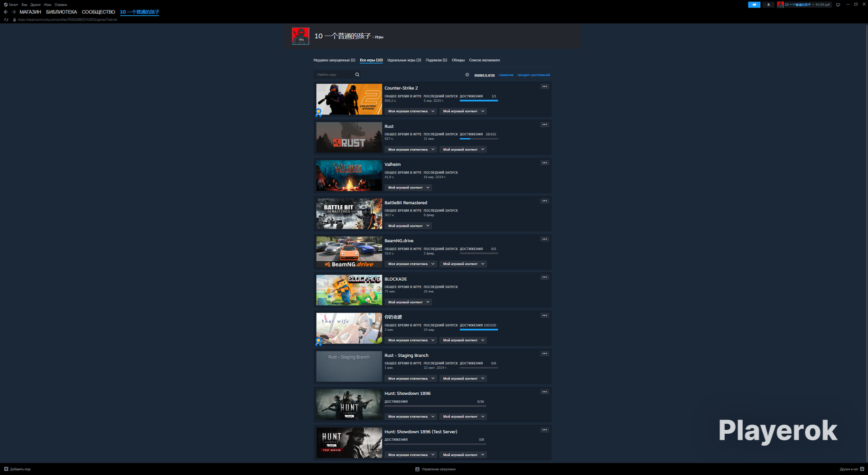Viewport: 868px width, 475px height.
Task: Switch to Big Picture mode icon
Action: pyautogui.click(x=838, y=5)
